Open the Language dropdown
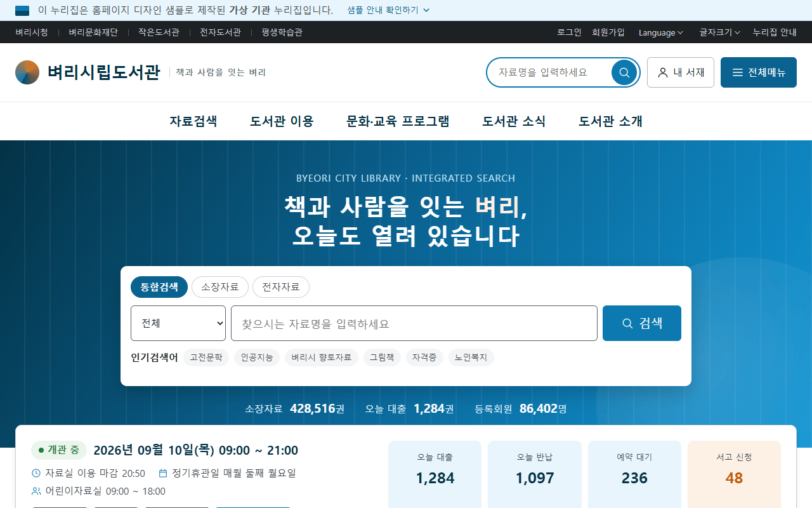 [x=661, y=32]
